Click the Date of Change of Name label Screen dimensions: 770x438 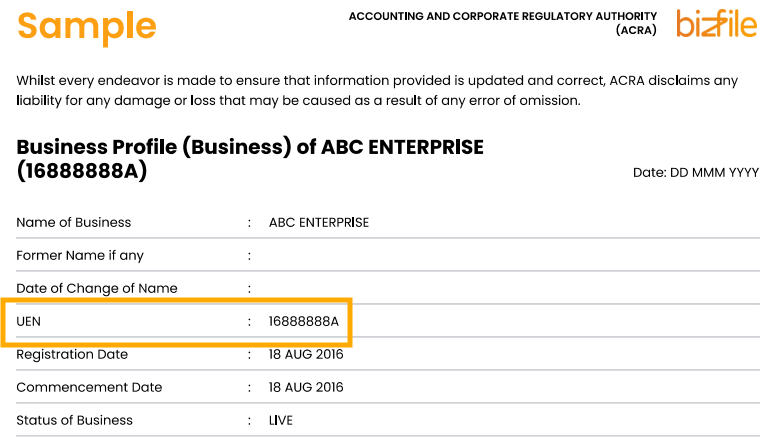pos(97,288)
